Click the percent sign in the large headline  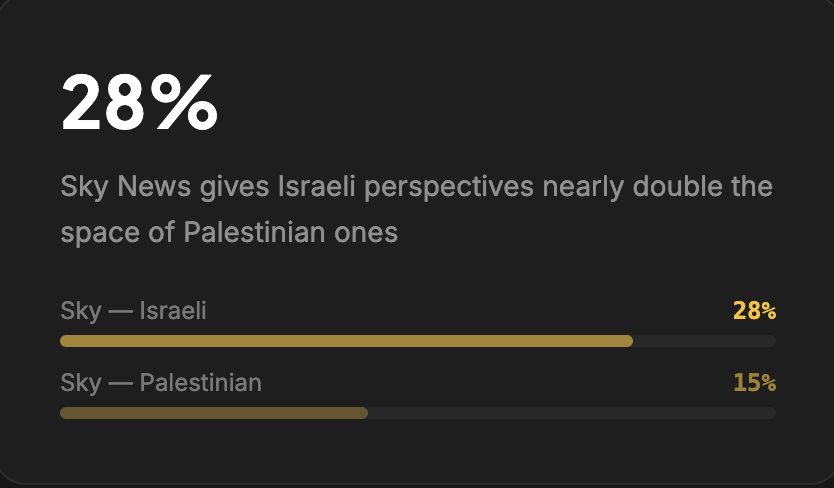pos(185,103)
